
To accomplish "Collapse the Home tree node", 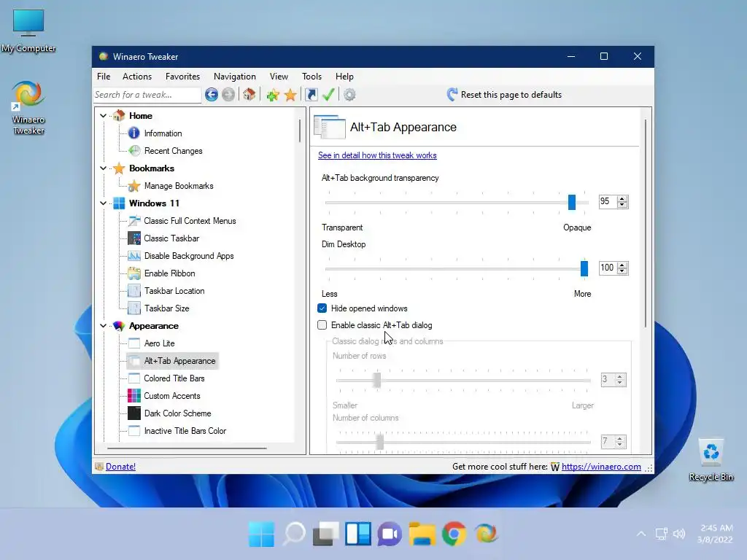I will (x=103, y=116).
